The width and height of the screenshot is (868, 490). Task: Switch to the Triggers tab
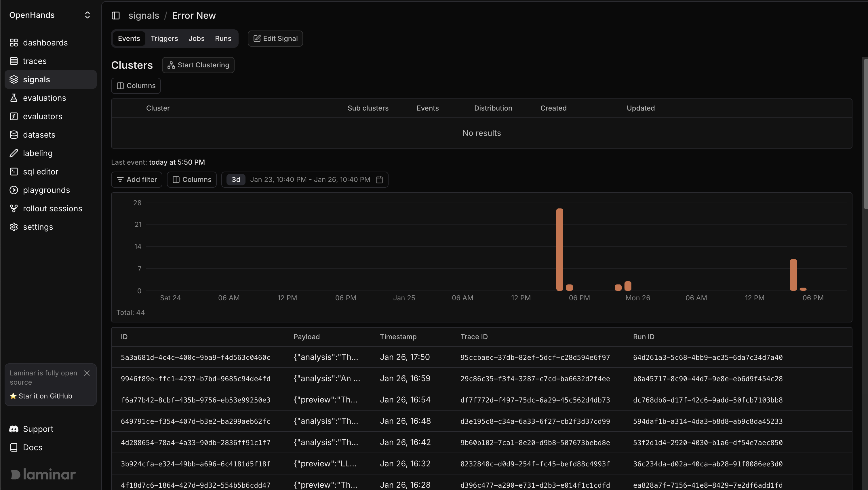click(164, 38)
